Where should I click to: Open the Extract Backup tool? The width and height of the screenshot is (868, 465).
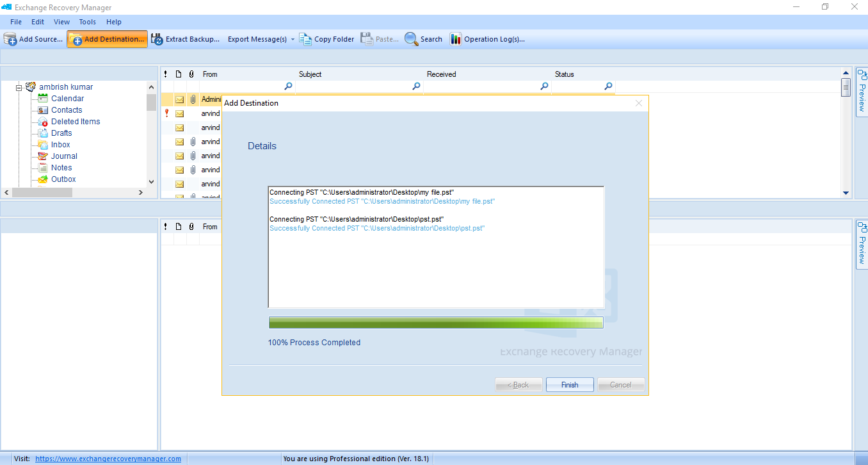(x=186, y=39)
